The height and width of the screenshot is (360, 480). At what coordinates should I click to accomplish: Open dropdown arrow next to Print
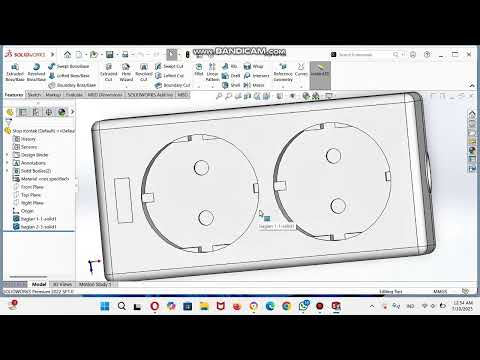(132, 55)
